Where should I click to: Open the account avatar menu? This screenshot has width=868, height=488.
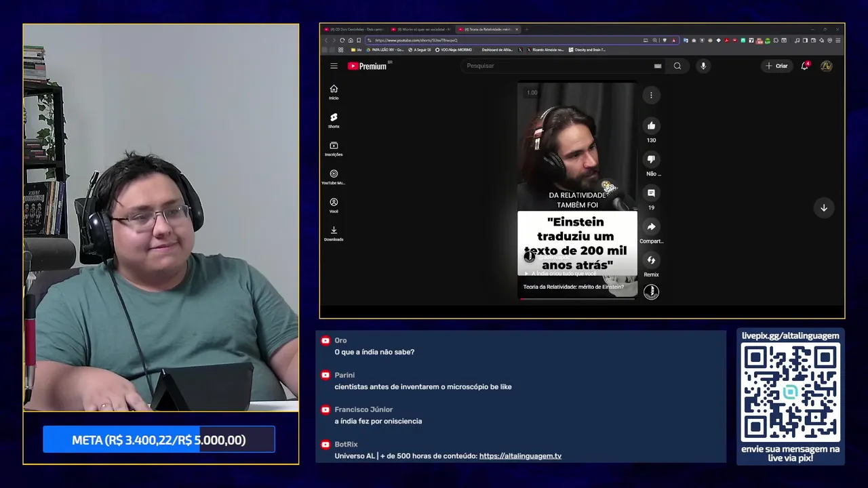pos(826,66)
